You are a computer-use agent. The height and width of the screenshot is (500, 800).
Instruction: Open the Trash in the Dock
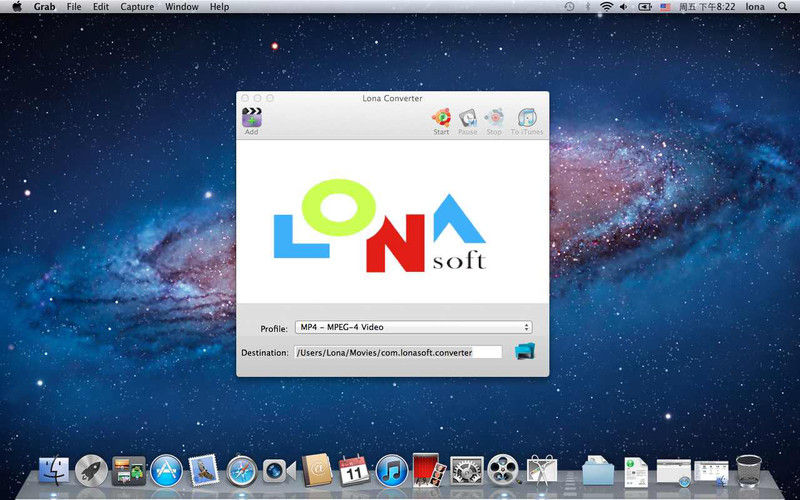(x=748, y=468)
